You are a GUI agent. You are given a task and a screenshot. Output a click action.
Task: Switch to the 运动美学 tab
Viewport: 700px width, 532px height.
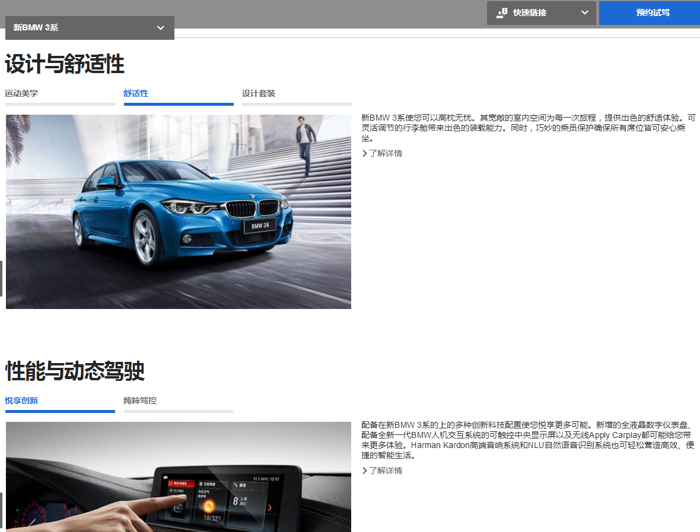coord(60,97)
